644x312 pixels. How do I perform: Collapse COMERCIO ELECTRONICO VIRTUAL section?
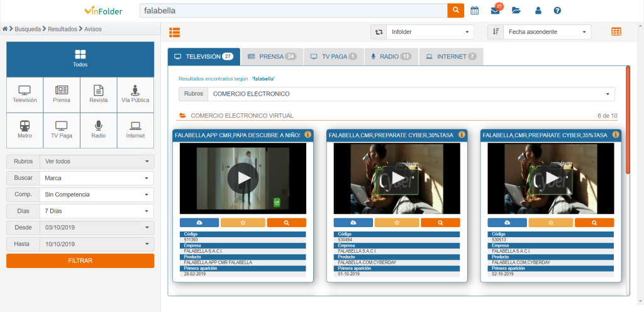point(183,116)
